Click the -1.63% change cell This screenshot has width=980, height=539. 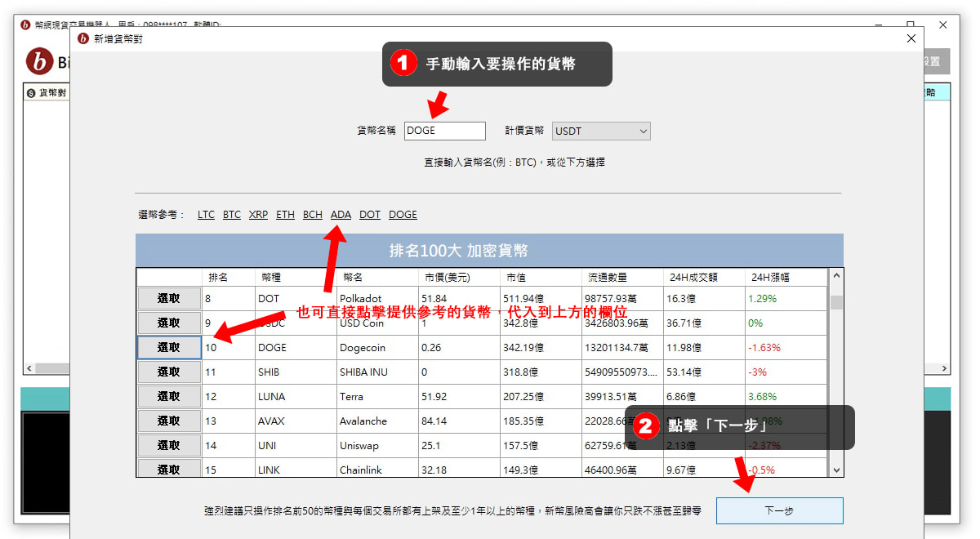click(x=786, y=348)
